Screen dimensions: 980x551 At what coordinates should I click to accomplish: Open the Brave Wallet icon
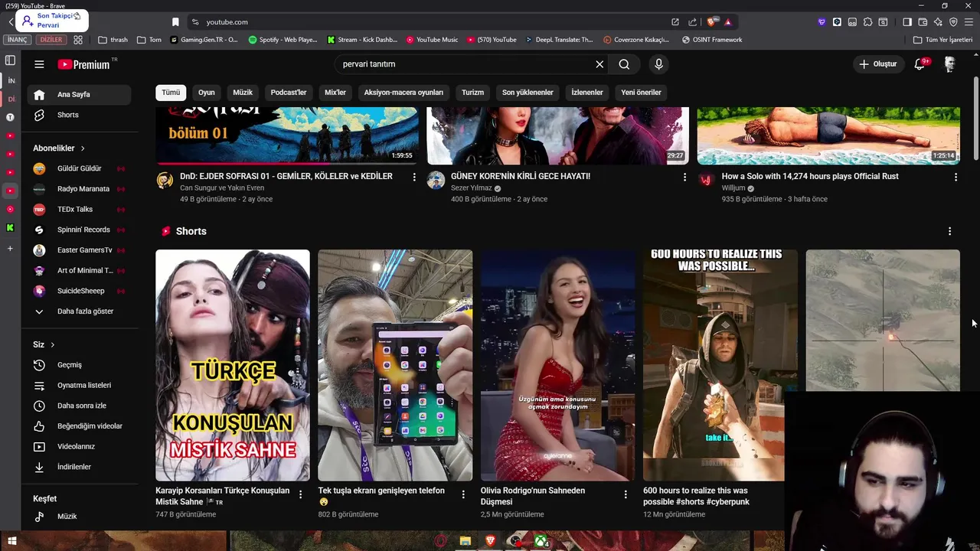point(923,22)
